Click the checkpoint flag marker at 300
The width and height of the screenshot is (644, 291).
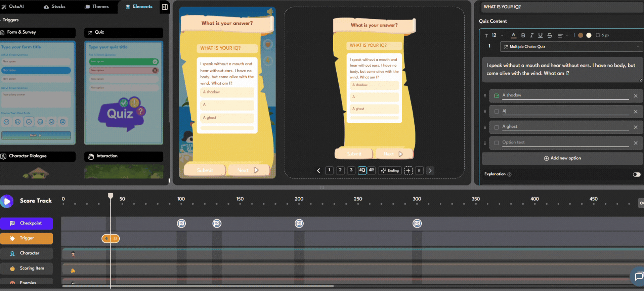pyautogui.click(x=417, y=223)
